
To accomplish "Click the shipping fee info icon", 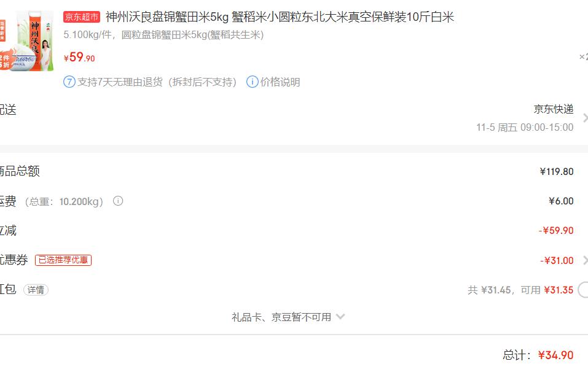I will point(118,201).
